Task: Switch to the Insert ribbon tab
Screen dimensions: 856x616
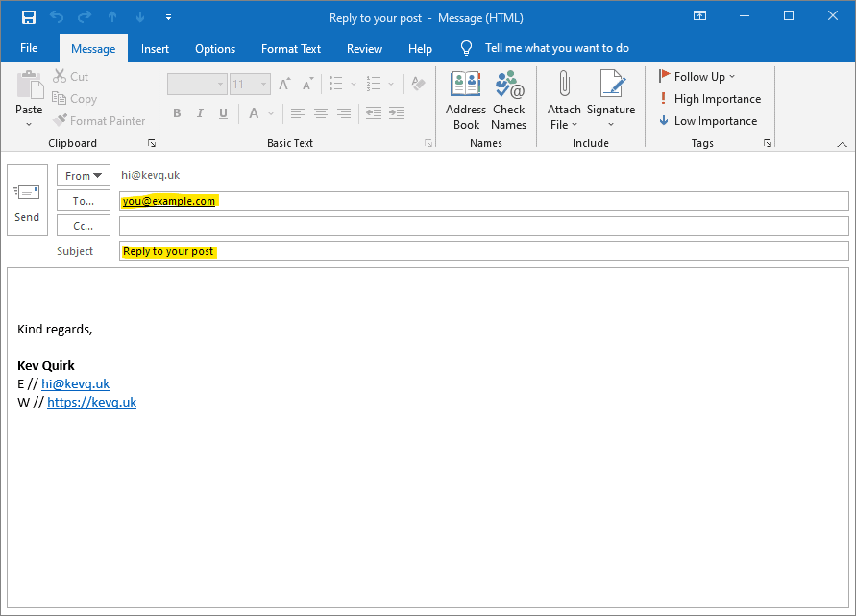Action: (155, 48)
